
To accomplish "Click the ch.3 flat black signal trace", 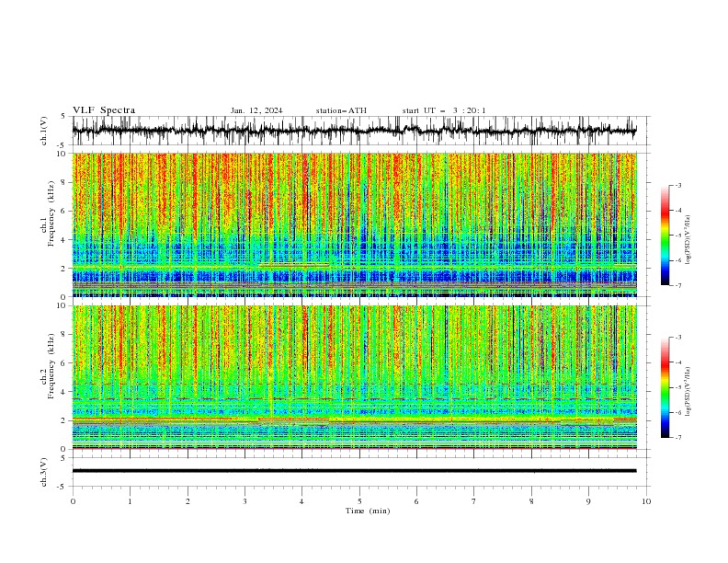I will click(x=354, y=471).
